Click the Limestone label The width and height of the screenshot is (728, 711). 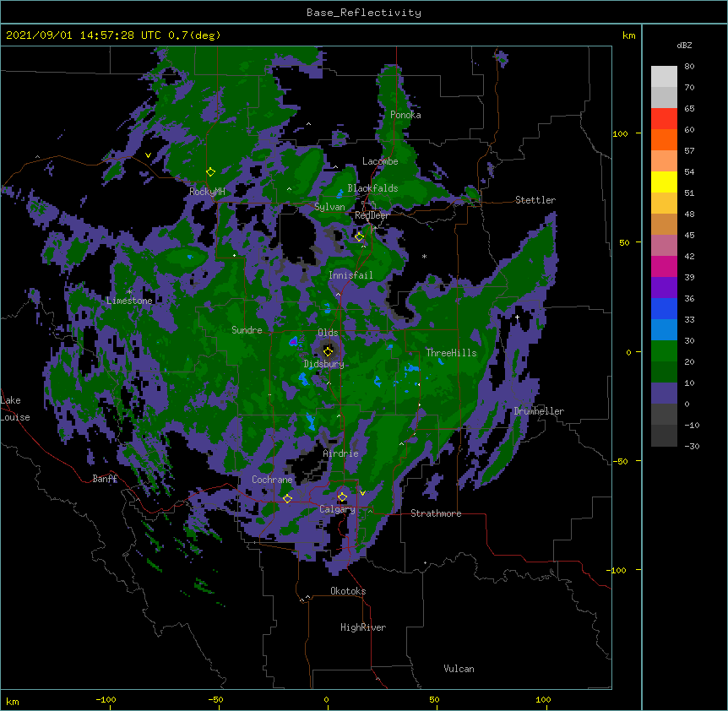tap(129, 301)
